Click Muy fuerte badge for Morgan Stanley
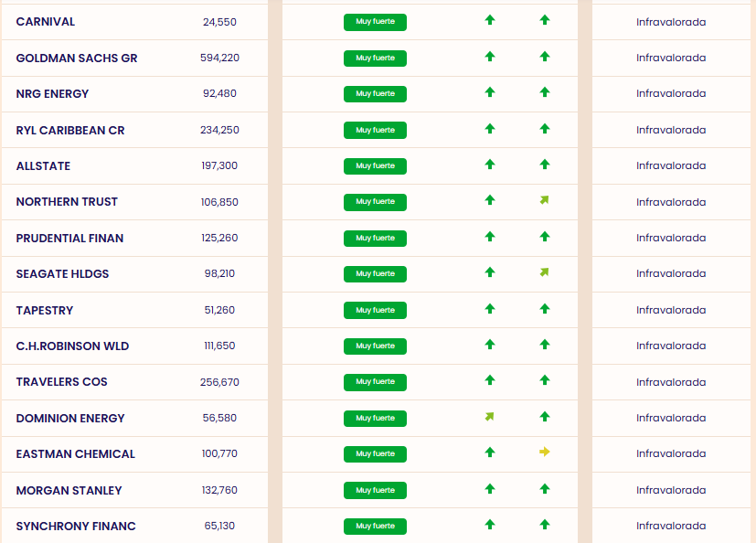The height and width of the screenshot is (543, 756). point(375,490)
